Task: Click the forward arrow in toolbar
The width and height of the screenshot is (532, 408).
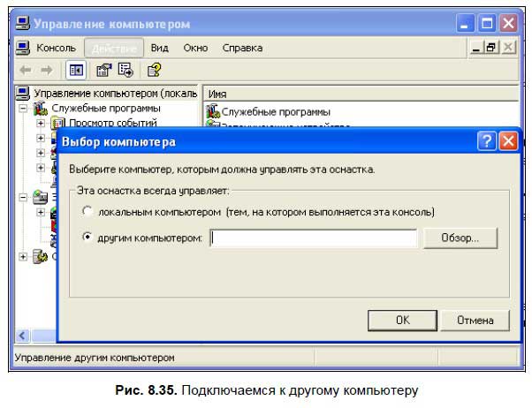Action: [48, 70]
